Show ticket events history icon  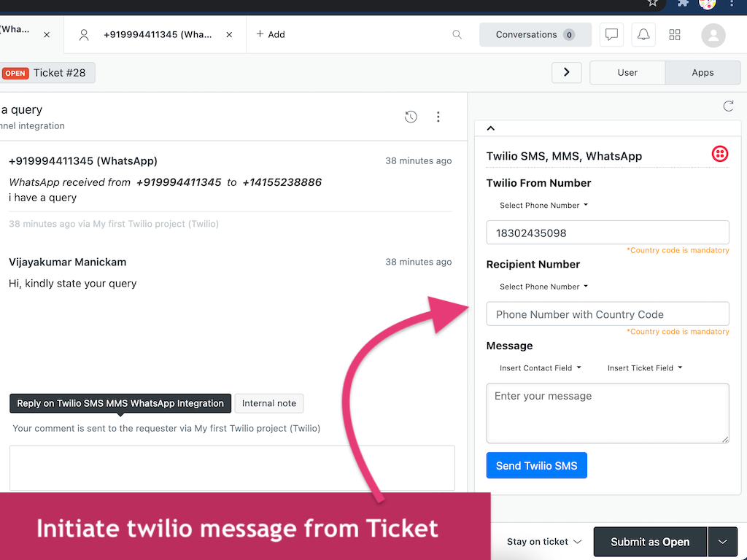(411, 117)
